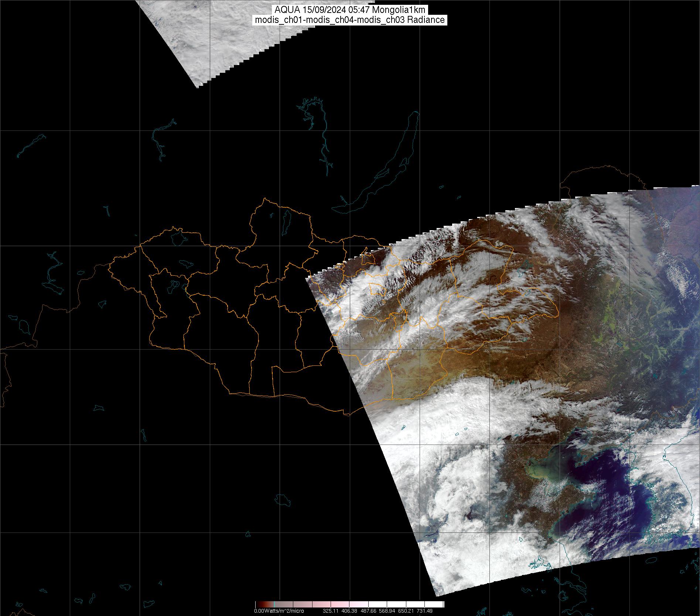
Task: Select the 731.49 legend value
Action: 424,611
